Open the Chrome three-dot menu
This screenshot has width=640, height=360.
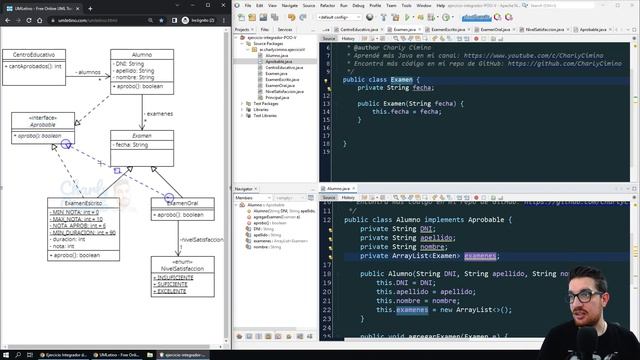point(224,20)
